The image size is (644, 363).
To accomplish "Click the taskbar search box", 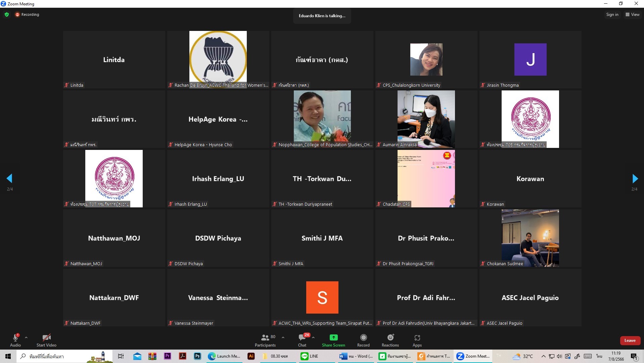I will [64, 356].
